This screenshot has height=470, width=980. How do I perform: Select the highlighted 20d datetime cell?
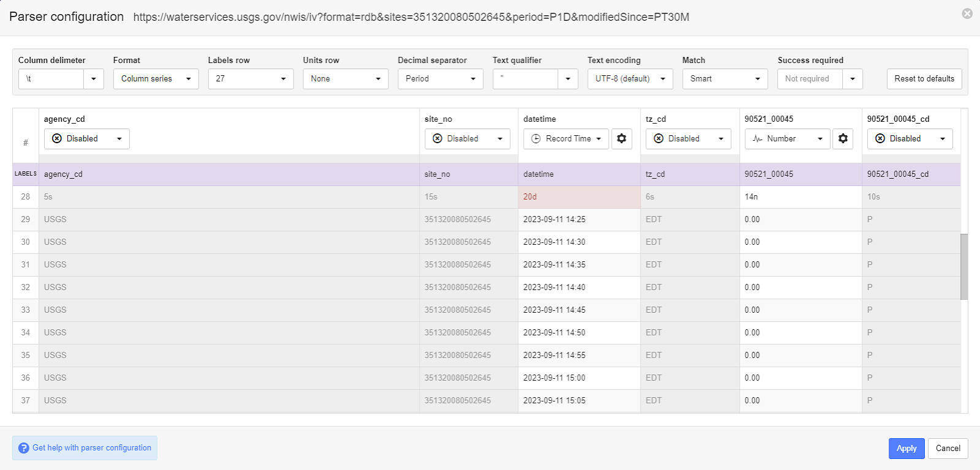pos(579,197)
